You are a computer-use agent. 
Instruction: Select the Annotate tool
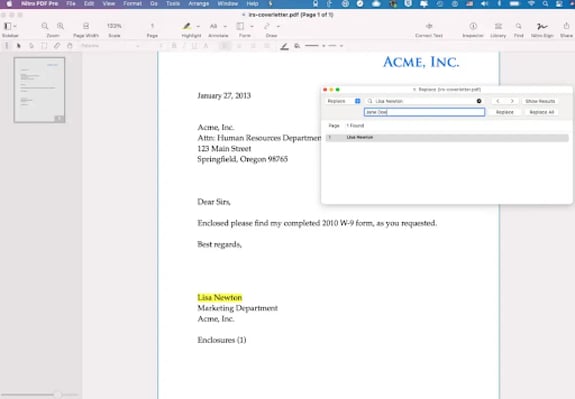(x=213, y=26)
